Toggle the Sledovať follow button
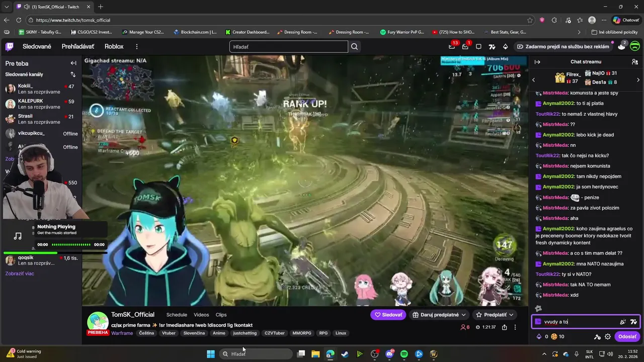 pyautogui.click(x=388, y=315)
